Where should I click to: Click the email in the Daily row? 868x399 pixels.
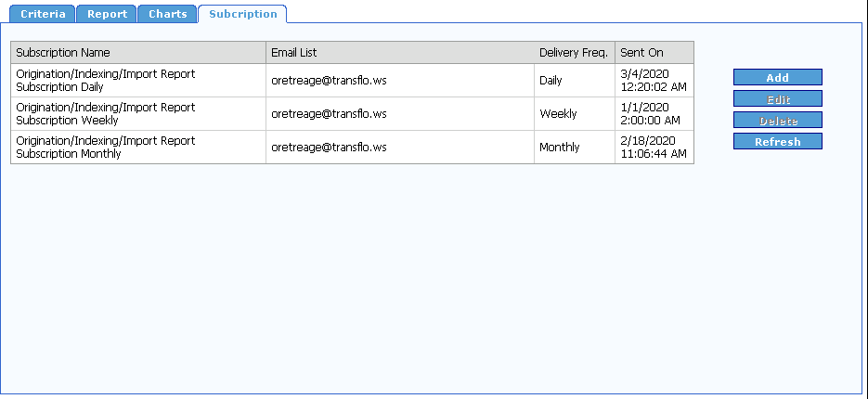point(329,81)
